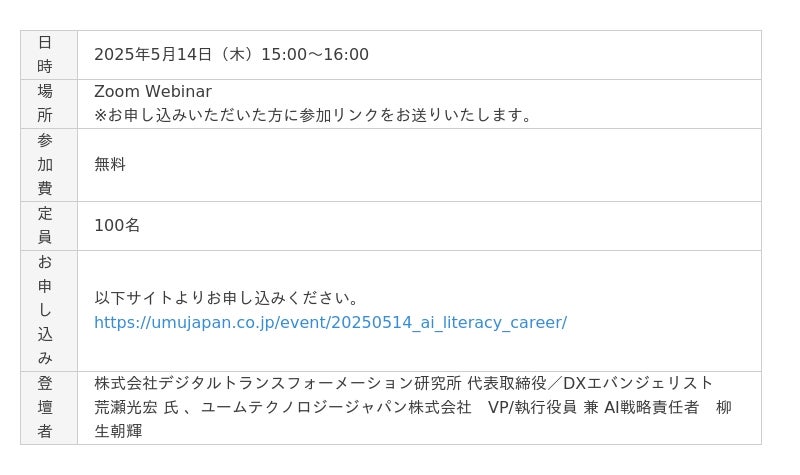The image size is (800, 475).
Task: Click the 荒瀬光宏 氏 speaker name
Action: (136, 407)
